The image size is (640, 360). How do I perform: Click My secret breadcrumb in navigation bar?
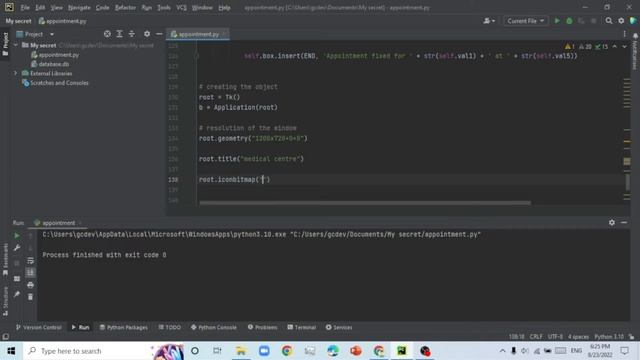[x=18, y=21]
